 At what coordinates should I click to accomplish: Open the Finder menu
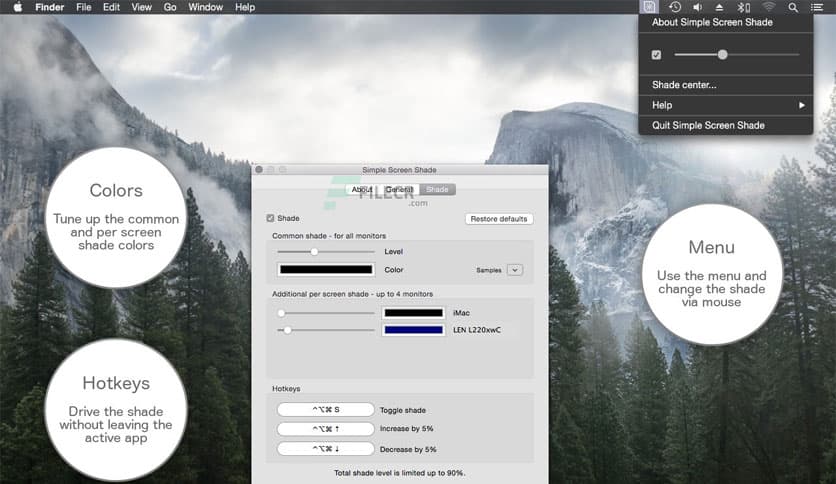tap(50, 7)
